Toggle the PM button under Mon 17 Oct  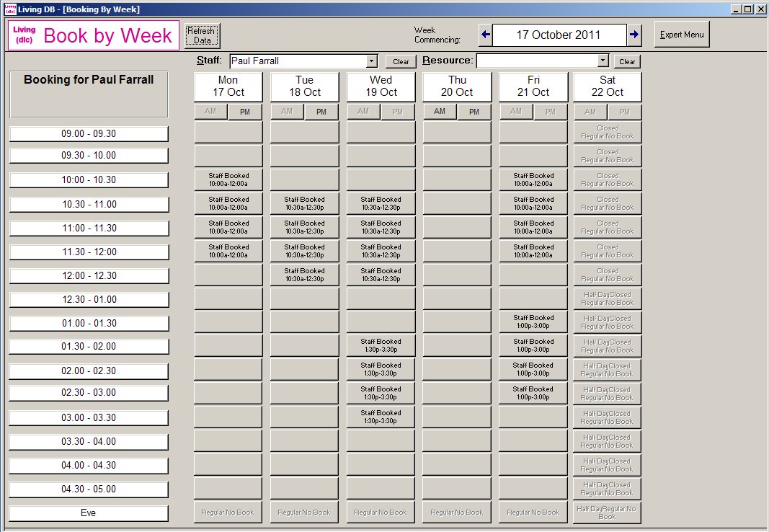(x=245, y=112)
